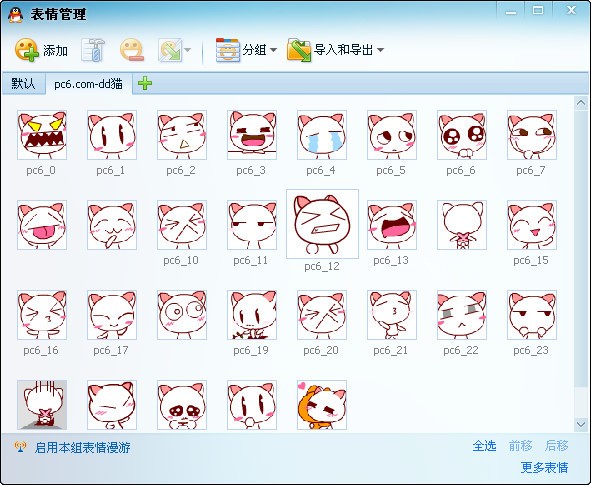Click the move emoticon arrow icon

coord(170,50)
